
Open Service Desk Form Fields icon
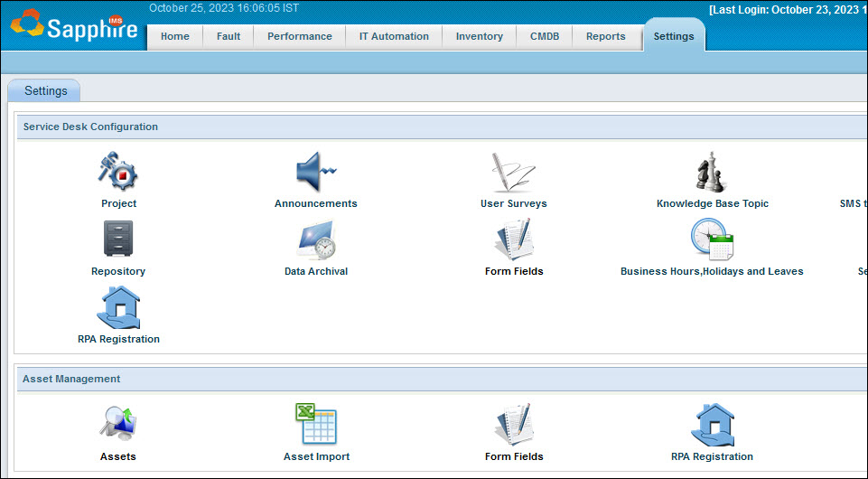point(513,240)
